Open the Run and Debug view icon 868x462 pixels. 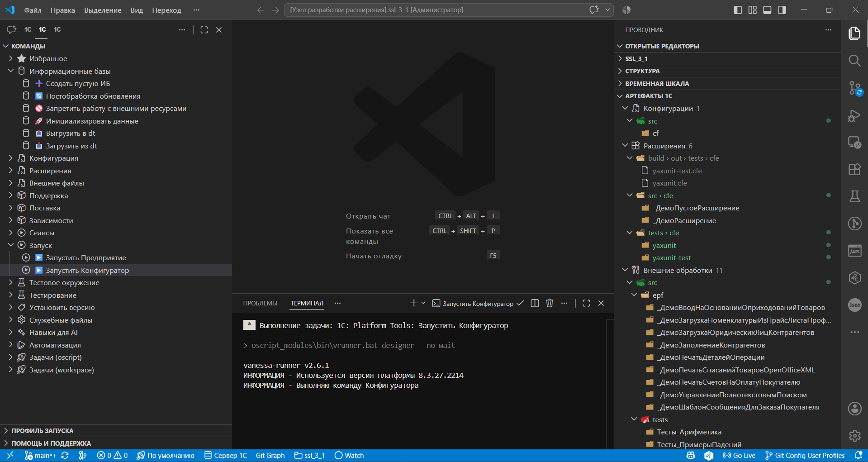click(854, 115)
